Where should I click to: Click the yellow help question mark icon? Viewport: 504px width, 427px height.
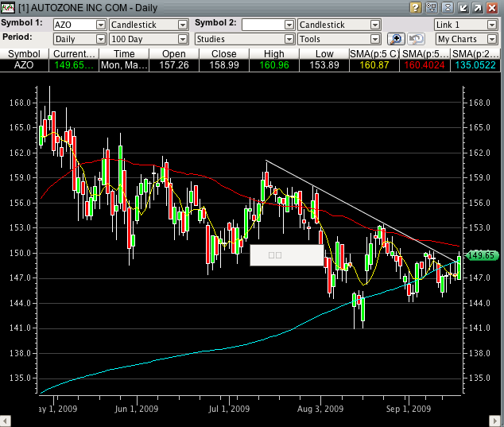[415, 7]
